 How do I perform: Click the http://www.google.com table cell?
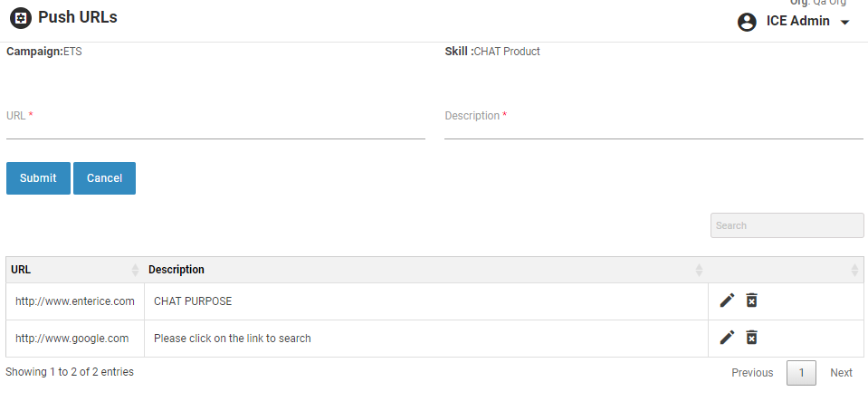(72, 339)
